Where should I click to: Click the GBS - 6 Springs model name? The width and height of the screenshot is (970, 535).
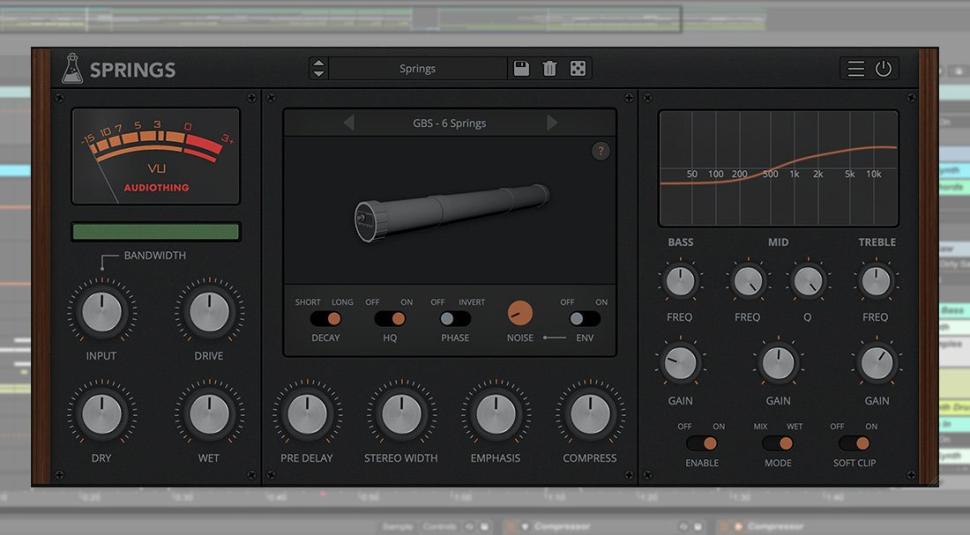(x=449, y=123)
